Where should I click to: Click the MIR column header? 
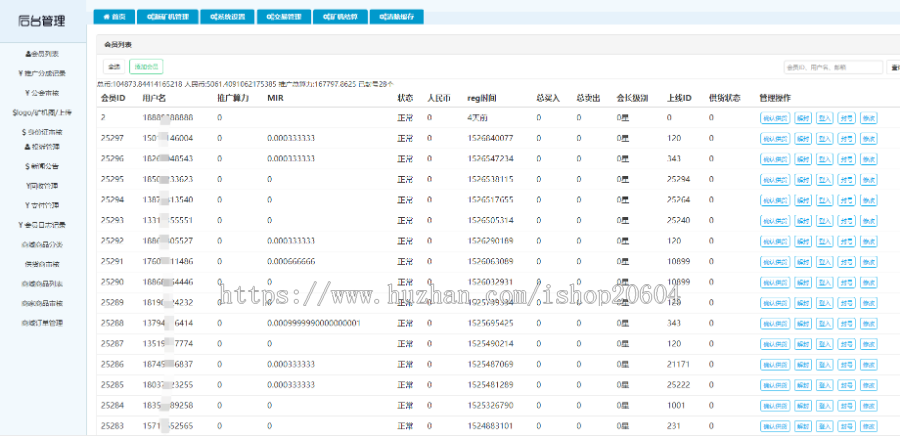(x=275, y=98)
